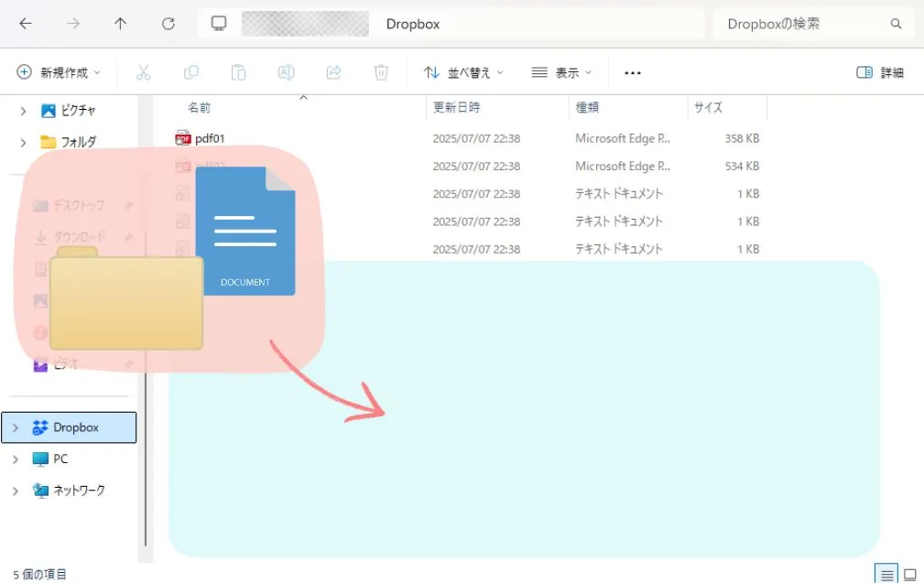Open the 表示 view dropdown
This screenshot has height=583, width=924.
(561, 72)
